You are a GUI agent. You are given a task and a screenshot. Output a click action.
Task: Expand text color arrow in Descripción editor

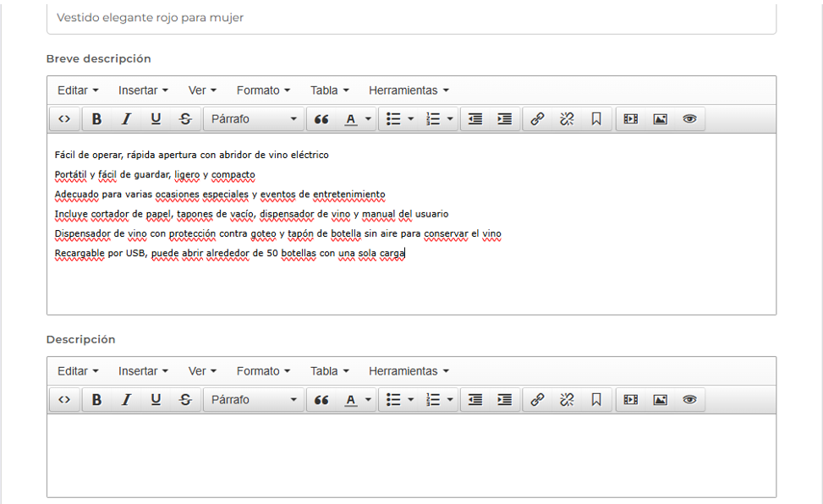point(369,400)
